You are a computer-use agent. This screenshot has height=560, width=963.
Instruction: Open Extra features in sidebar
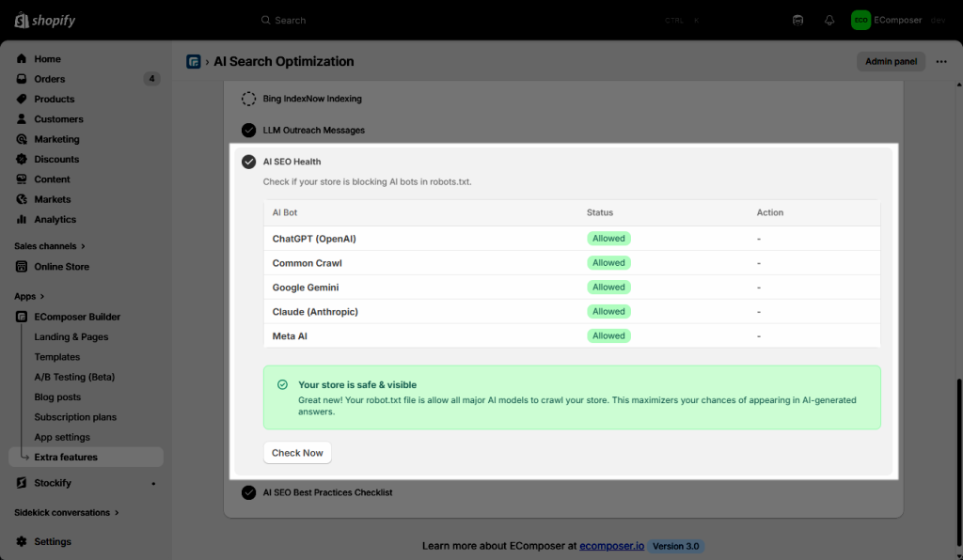pos(66,457)
